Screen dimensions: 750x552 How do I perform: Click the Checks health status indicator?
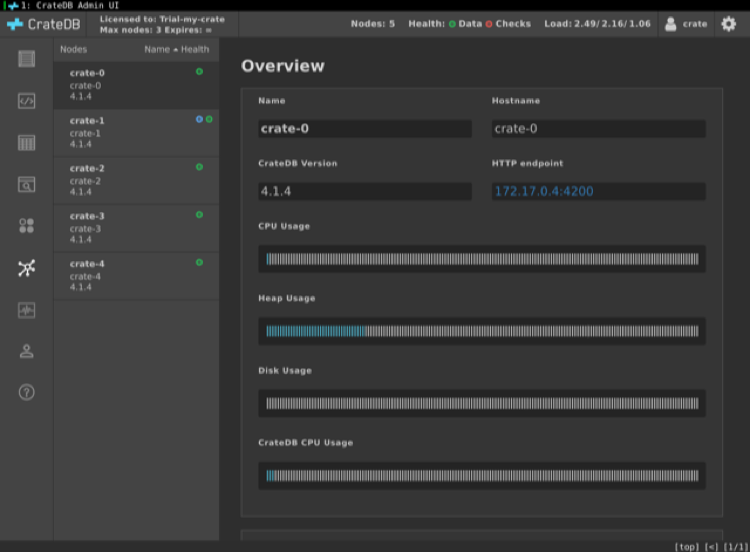(x=509, y=24)
